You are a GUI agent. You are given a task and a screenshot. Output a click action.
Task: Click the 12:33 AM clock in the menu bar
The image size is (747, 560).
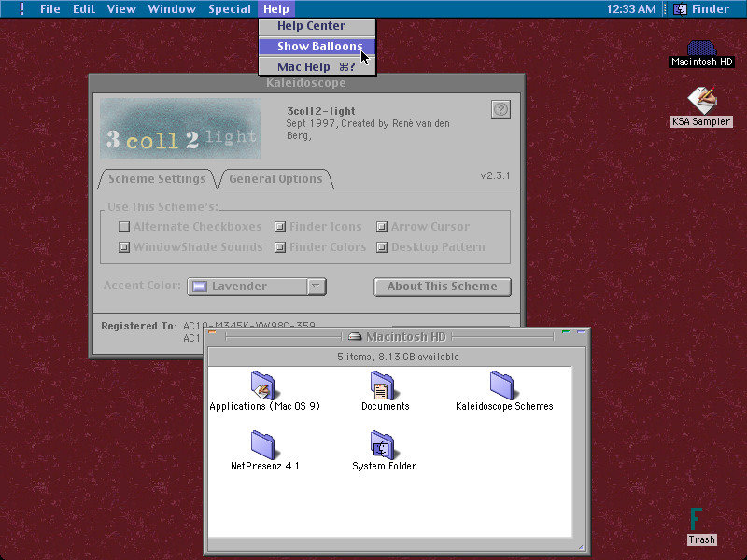tap(631, 8)
